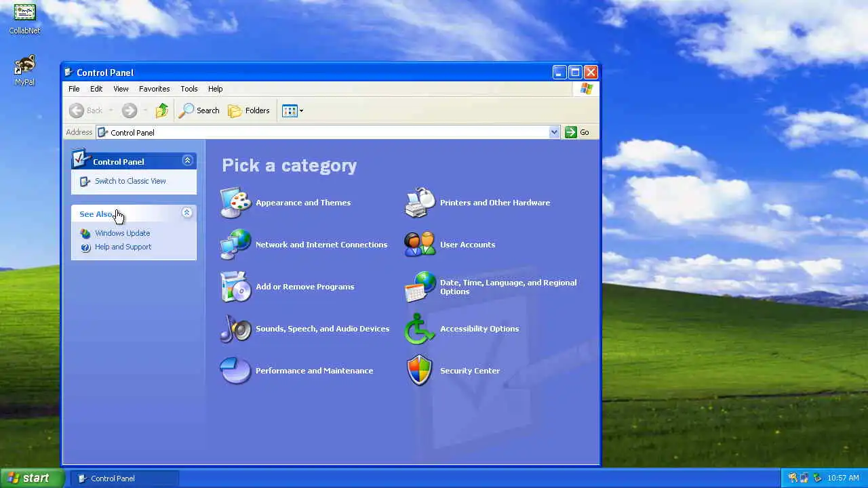Click the Back toolbar button
The width and height of the screenshot is (868, 488).
87,110
